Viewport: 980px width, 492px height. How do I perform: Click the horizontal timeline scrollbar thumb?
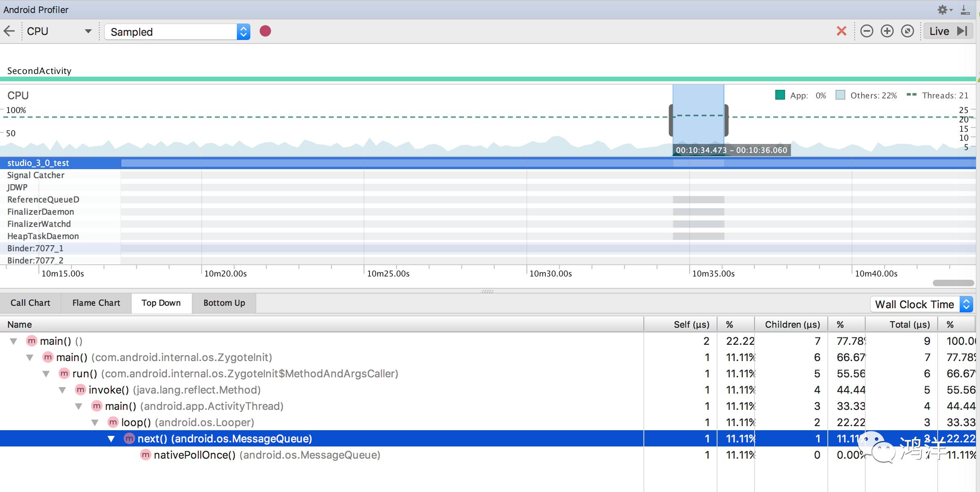click(x=953, y=283)
